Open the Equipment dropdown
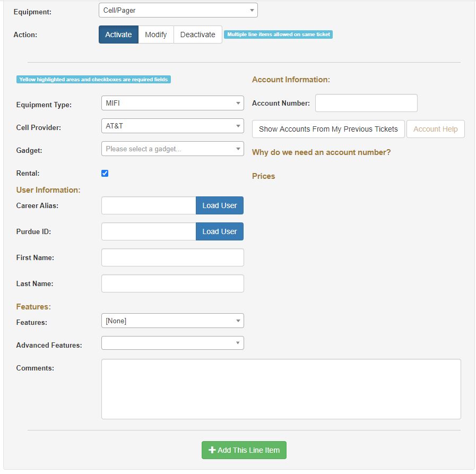This screenshot has width=476, height=474. [x=178, y=10]
